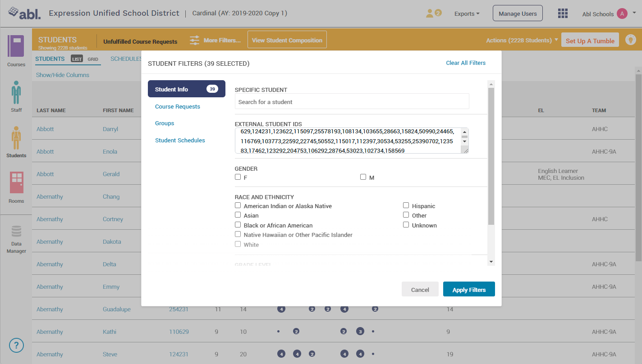642x364 pixels.
Task: Open the Data Manager icon
Action: click(16, 232)
